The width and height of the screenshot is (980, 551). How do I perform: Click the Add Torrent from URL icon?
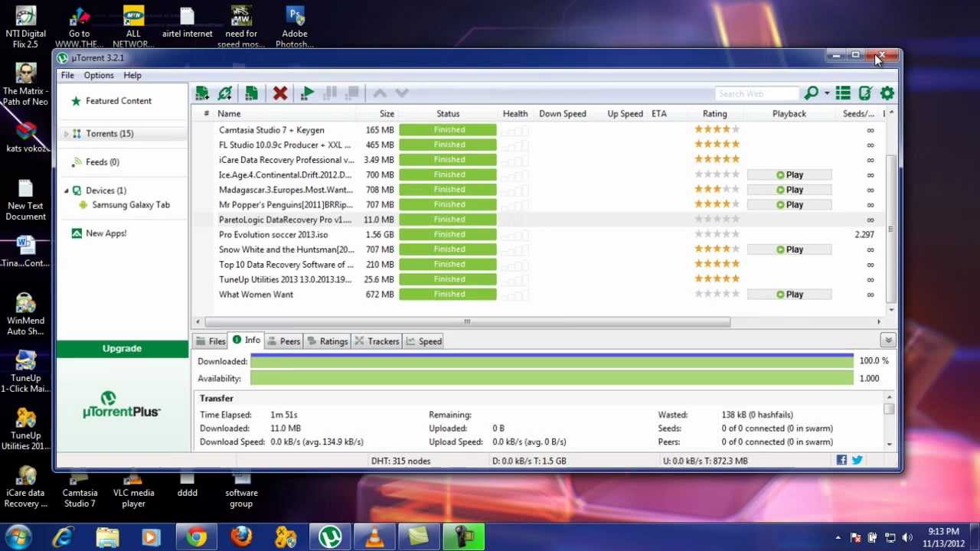pos(225,93)
